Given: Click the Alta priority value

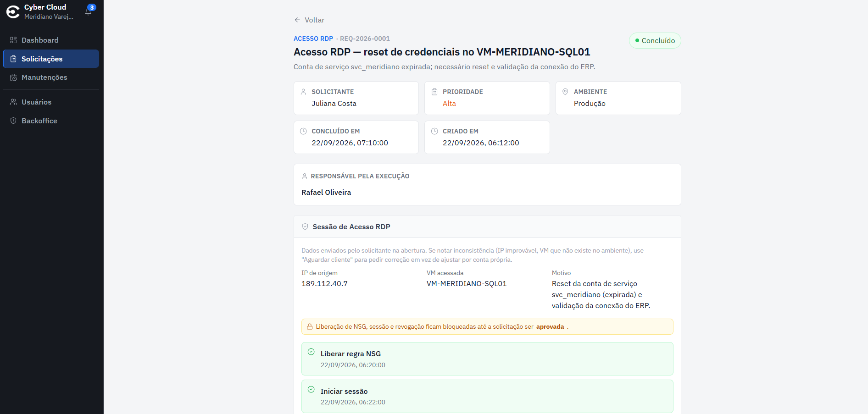Looking at the screenshot, I should [449, 104].
